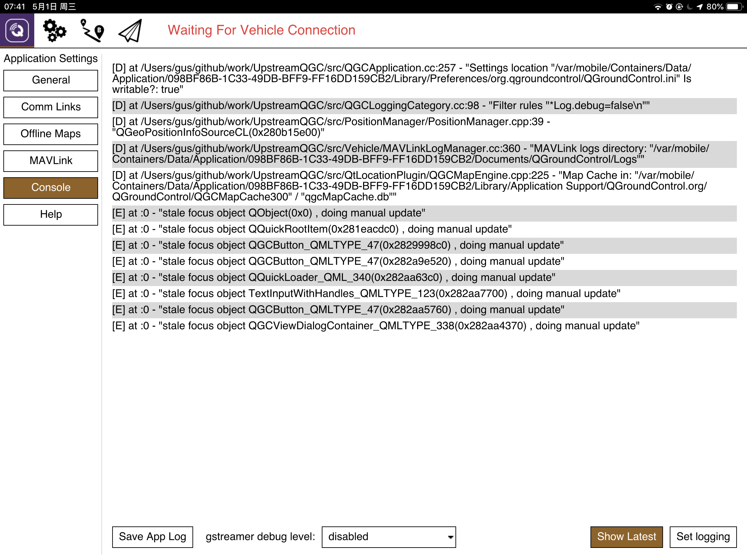Select the Console settings section
The image size is (747, 560).
(50, 188)
